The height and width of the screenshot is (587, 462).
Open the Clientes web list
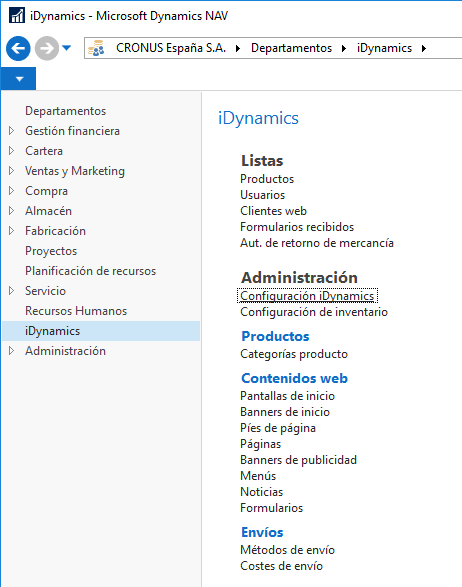point(273,211)
